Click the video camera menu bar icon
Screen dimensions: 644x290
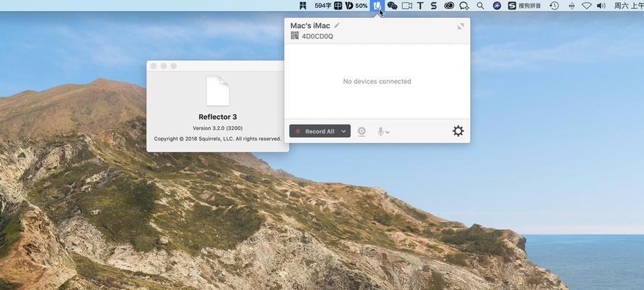pos(406,5)
